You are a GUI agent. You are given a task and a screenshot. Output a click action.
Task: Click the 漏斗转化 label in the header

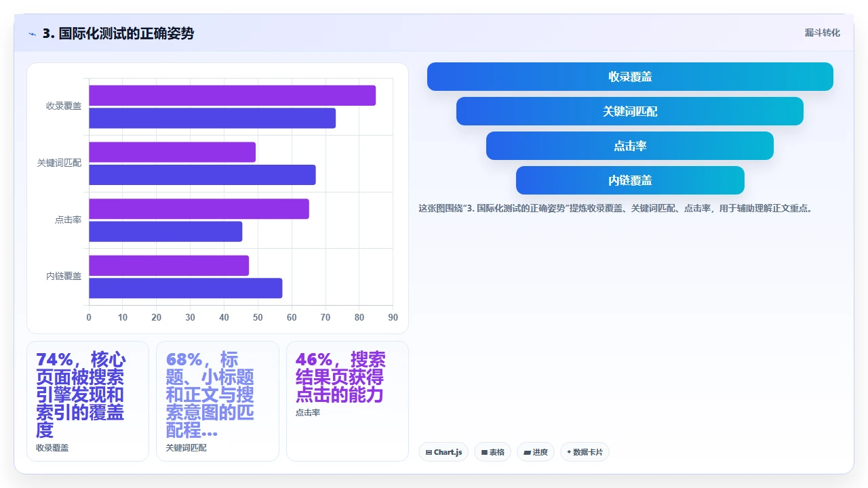[x=822, y=33]
